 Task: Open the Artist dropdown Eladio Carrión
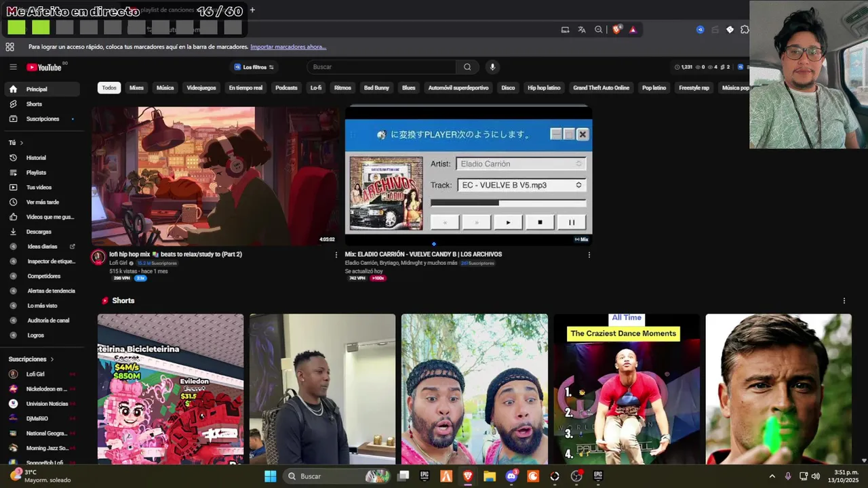521,164
